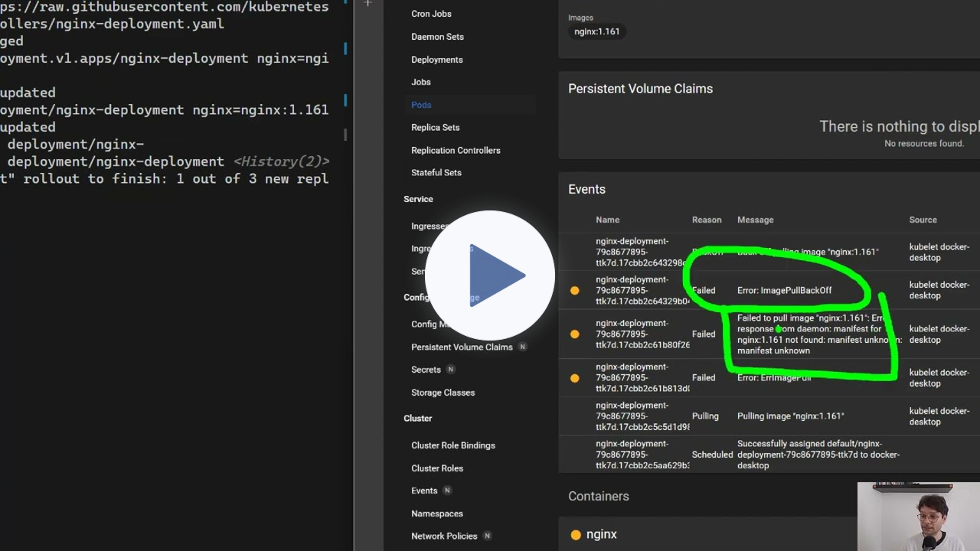Open Namespaces in sidebar
Viewport: 980px width, 551px height.
coord(437,514)
